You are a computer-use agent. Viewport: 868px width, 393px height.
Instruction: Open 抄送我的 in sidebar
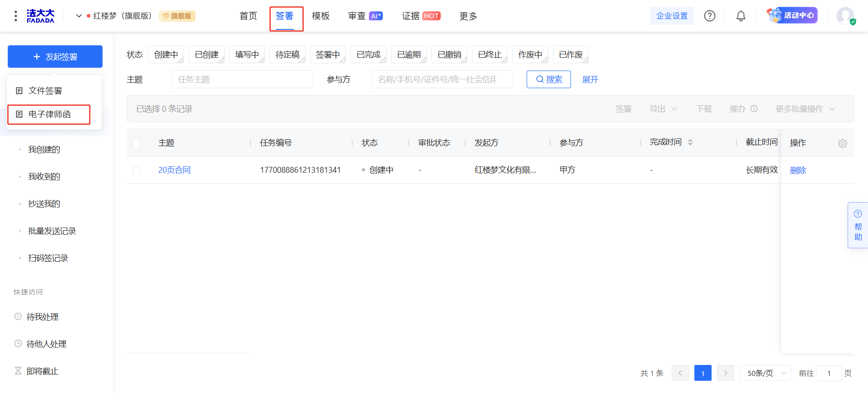pos(44,204)
